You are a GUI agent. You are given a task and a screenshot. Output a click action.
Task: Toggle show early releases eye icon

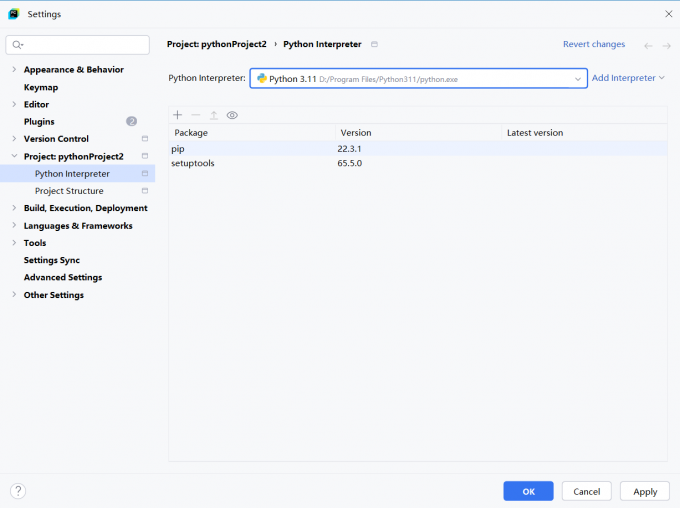[x=232, y=115]
